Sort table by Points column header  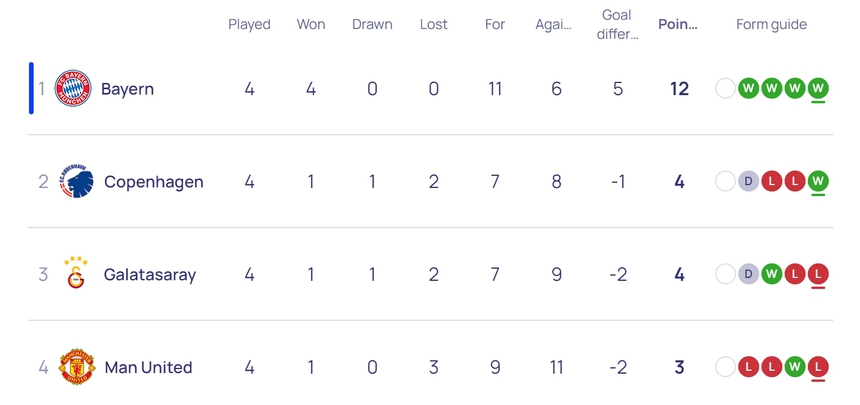click(678, 24)
